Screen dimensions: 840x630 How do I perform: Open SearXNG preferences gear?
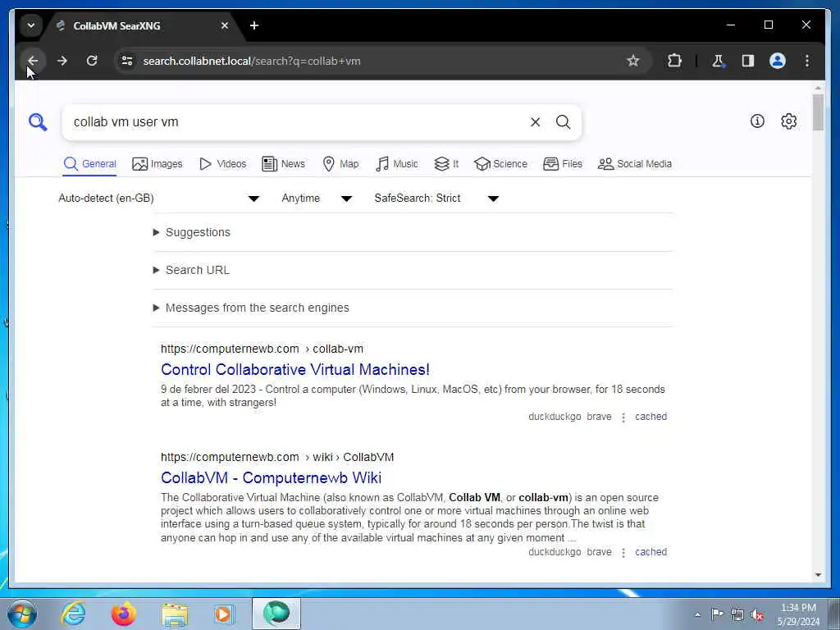point(788,121)
